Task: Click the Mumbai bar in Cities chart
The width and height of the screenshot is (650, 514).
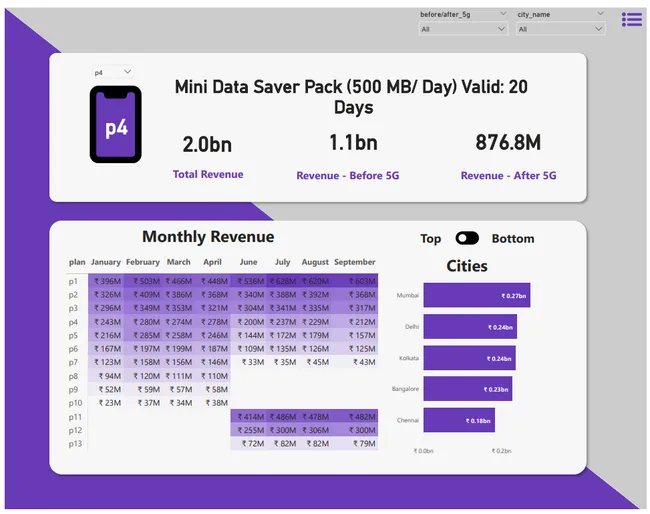Action: [477, 295]
